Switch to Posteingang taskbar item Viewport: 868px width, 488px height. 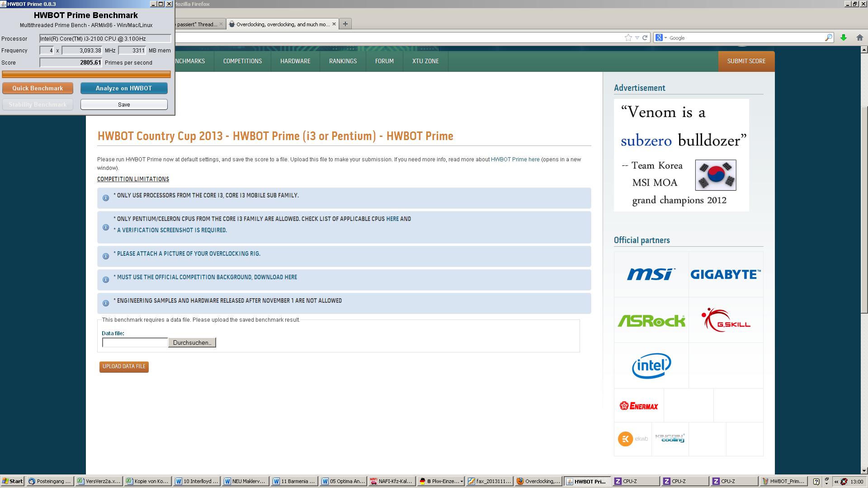tap(50, 481)
